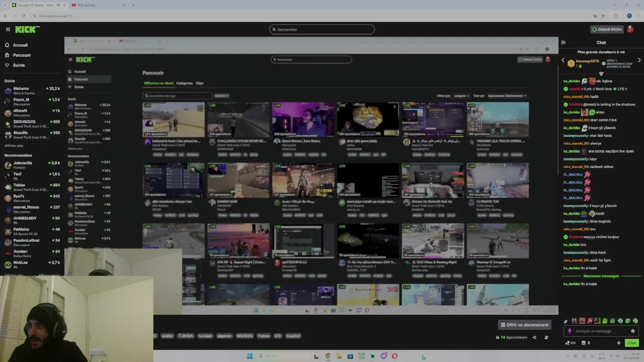Open recommended channel Xoodarr

click(x=32, y=253)
